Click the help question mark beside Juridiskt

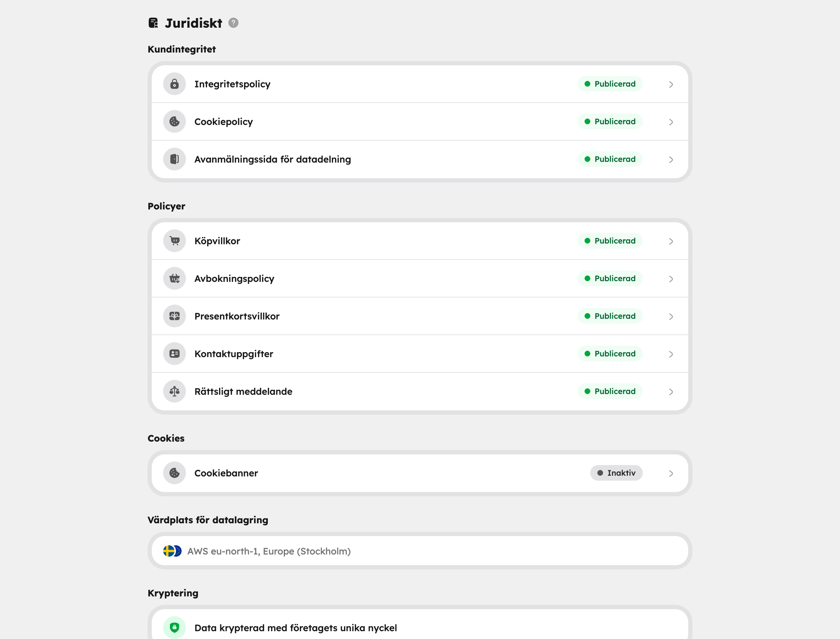233,23
